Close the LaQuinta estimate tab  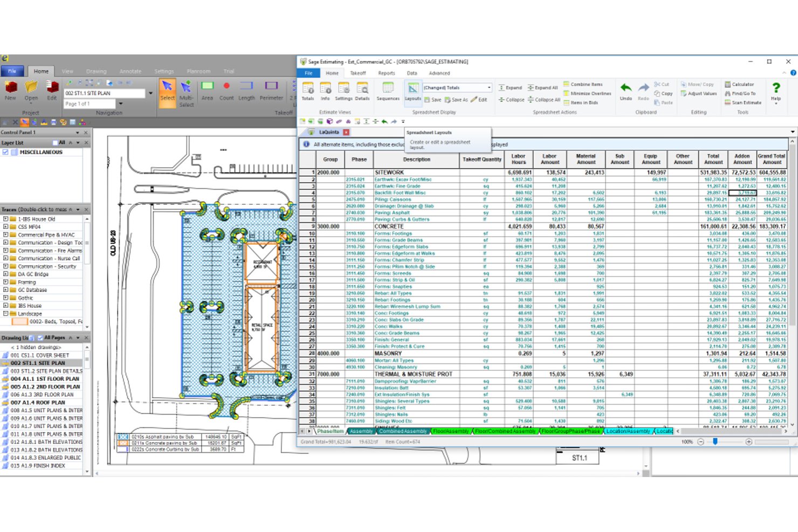click(x=346, y=132)
